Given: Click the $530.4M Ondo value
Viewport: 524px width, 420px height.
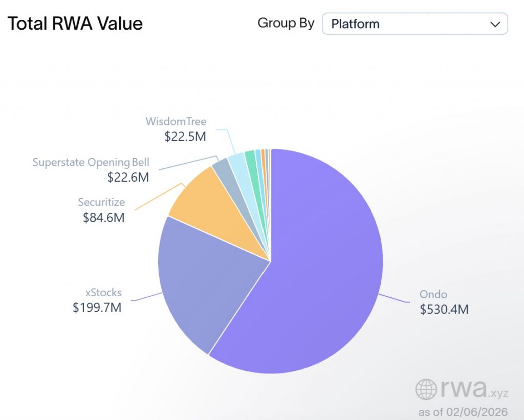Looking at the screenshot, I should [x=444, y=310].
